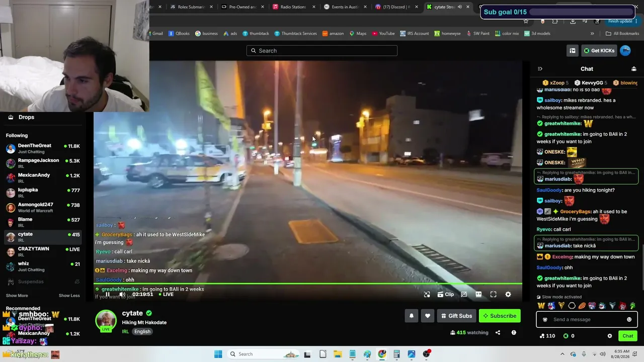This screenshot has height=362, width=644.
Task: Click the player chat overlay icon
Action: pyautogui.click(x=464, y=295)
